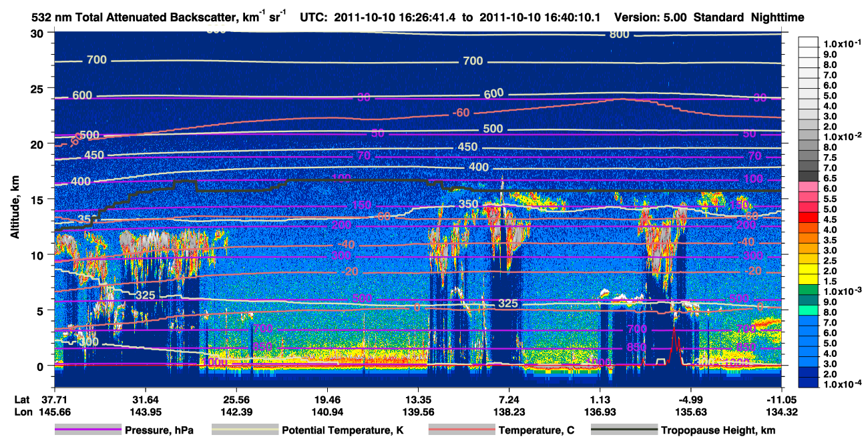
Task: Click the latitude value '37.71'
Action: tap(53, 400)
